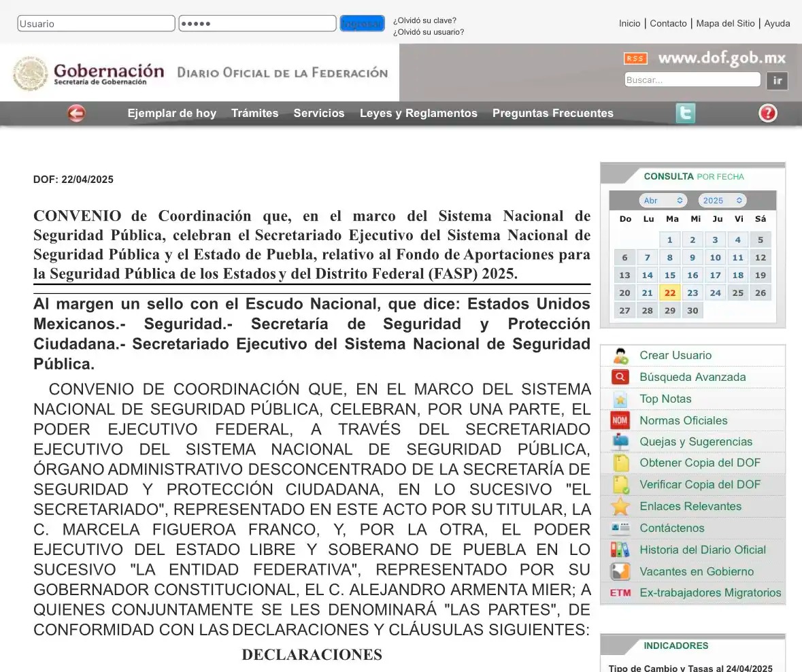
Task: Focus the Usuario input field
Action: pos(96,24)
